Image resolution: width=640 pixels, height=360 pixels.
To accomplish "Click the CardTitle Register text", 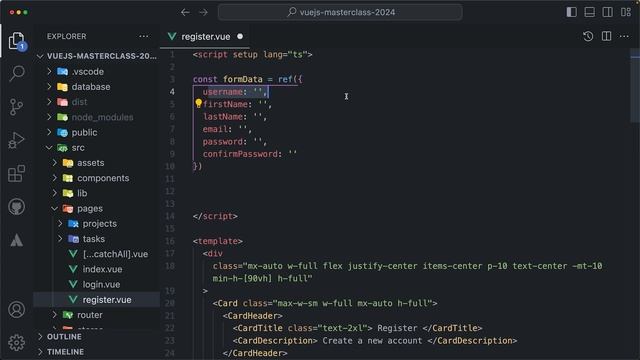I will 397,328.
